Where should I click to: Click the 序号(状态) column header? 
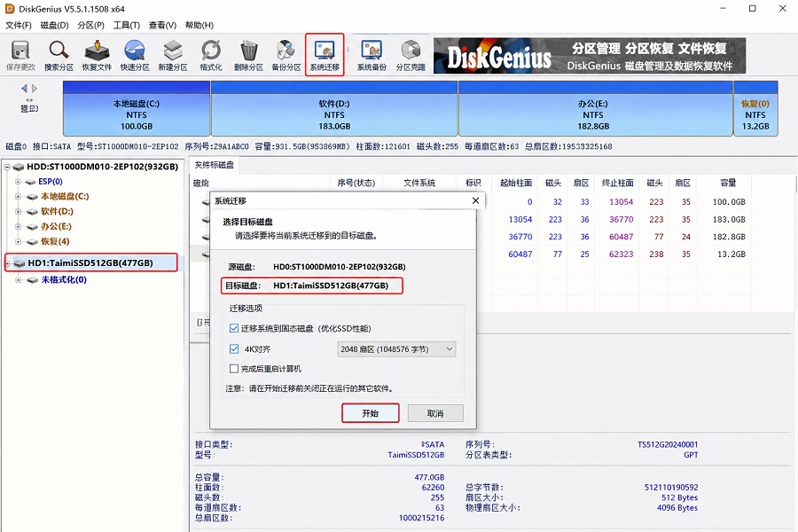(x=356, y=183)
